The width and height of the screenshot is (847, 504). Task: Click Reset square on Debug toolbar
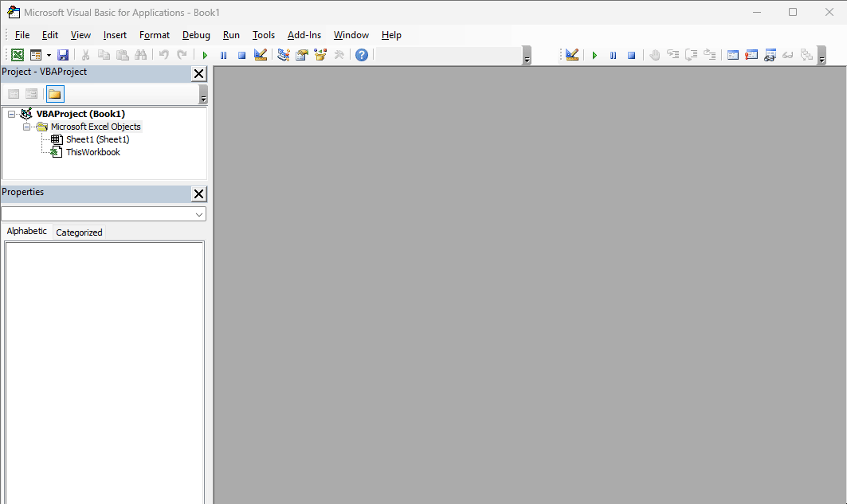coord(632,55)
